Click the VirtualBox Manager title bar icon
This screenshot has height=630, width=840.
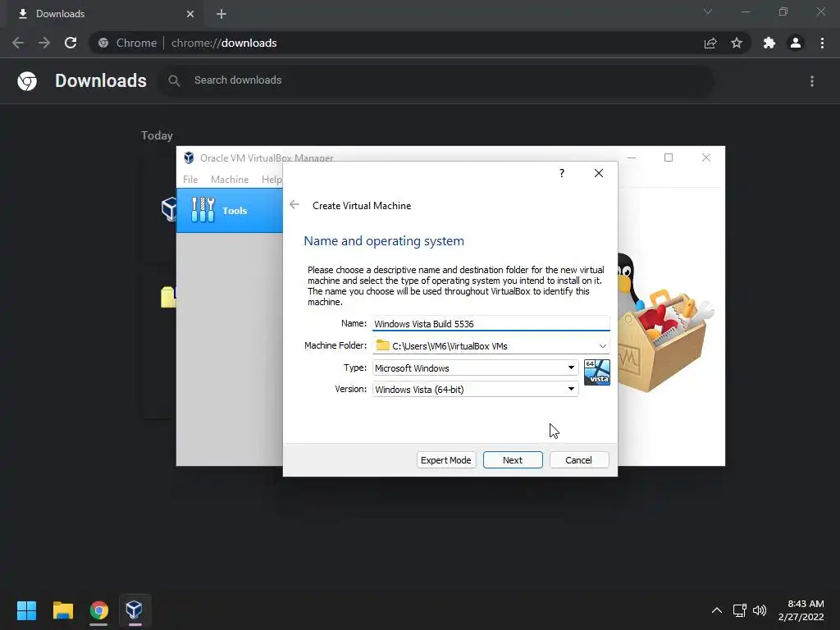(x=189, y=158)
